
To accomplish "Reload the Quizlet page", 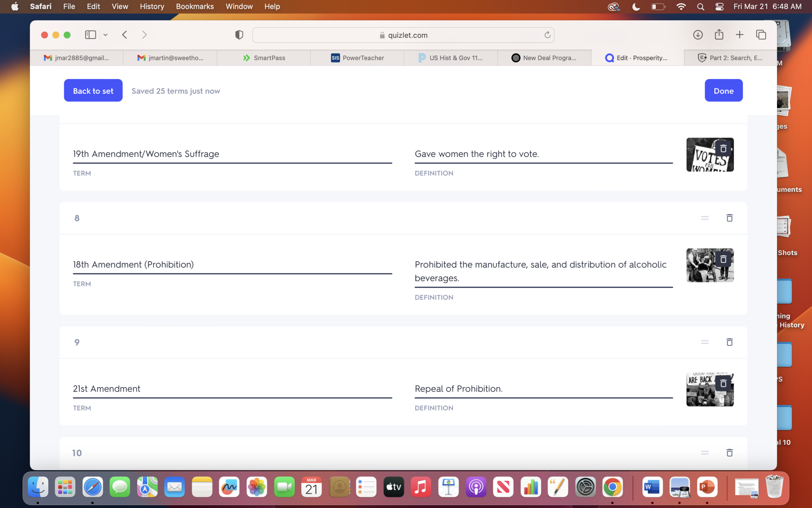I will 547,35.
